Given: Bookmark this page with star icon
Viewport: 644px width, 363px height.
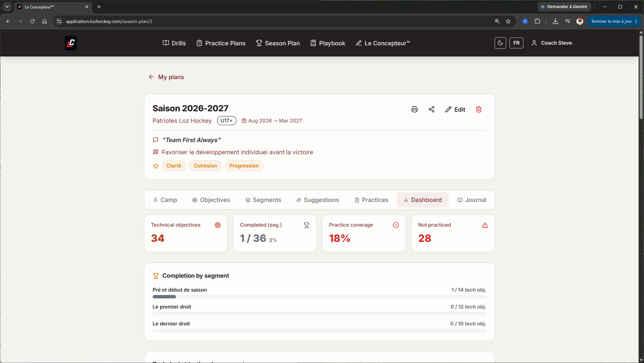Looking at the screenshot, I should [x=508, y=21].
